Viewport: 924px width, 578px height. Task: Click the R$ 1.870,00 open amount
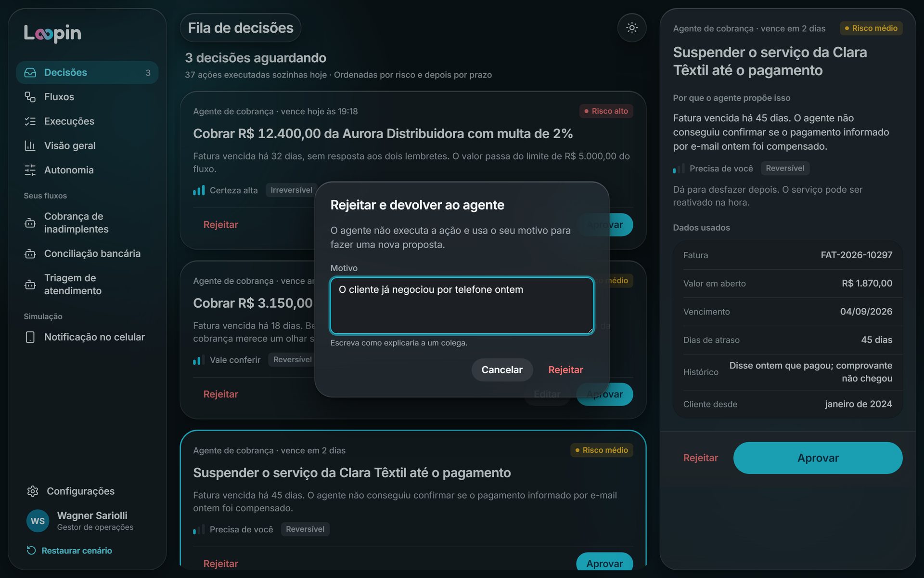click(x=867, y=284)
